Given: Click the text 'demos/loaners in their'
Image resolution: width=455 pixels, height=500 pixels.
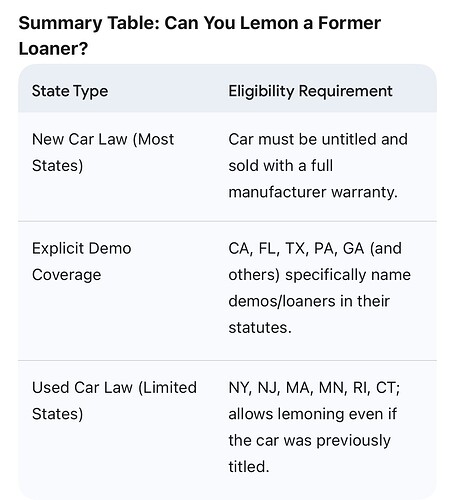Looking at the screenshot, I should [x=309, y=301].
